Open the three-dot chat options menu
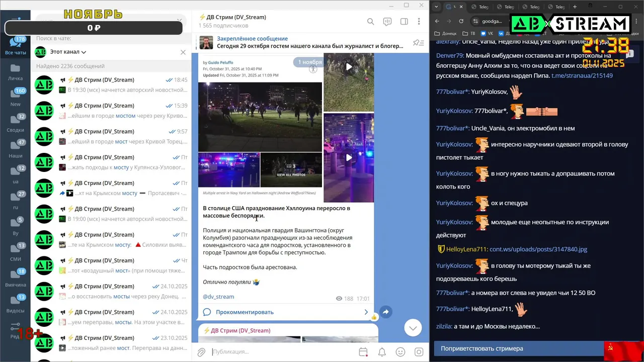 [x=419, y=22]
